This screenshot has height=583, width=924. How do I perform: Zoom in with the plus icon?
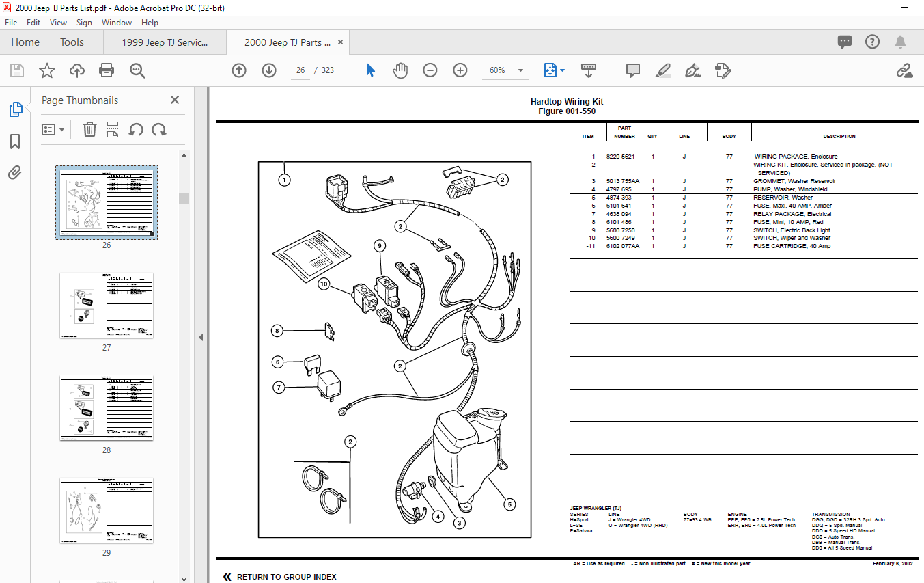460,70
